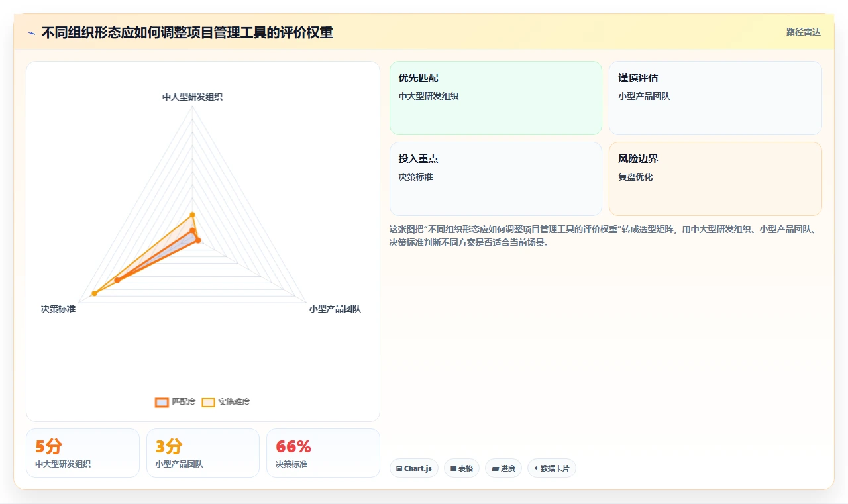848x504 pixels.
Task: Click the radar axis label 小型产品团队
Action: [335, 309]
